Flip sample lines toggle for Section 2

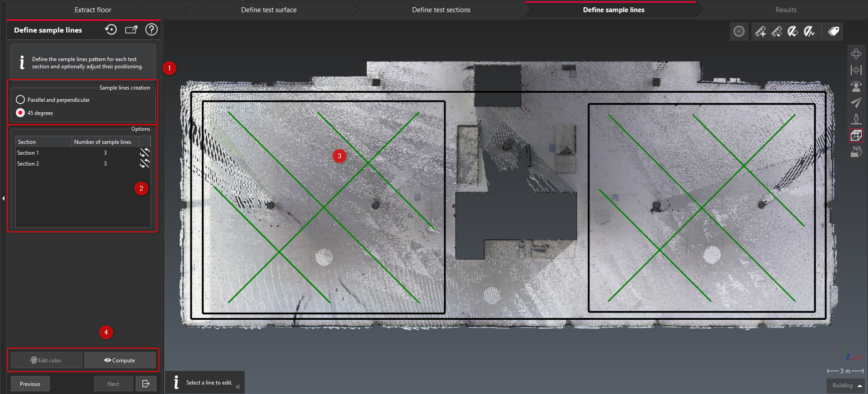pos(144,163)
